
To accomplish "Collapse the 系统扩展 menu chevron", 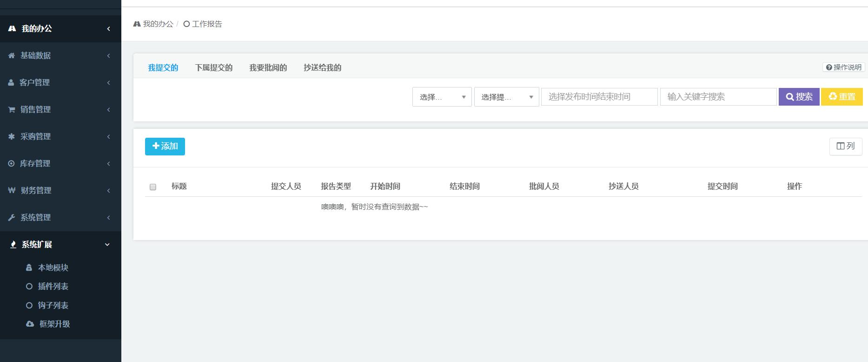I will coord(107,245).
